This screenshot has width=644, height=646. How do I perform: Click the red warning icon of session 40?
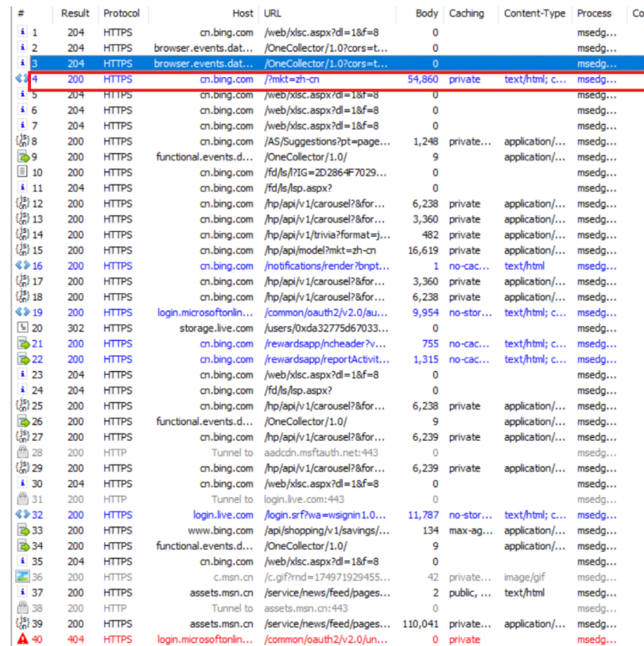pos(22,639)
